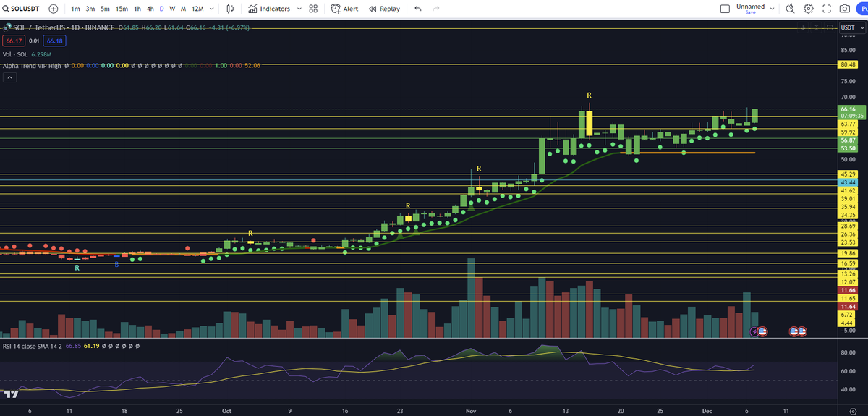
Task: Select the weekly W timeframe
Action: (x=172, y=9)
